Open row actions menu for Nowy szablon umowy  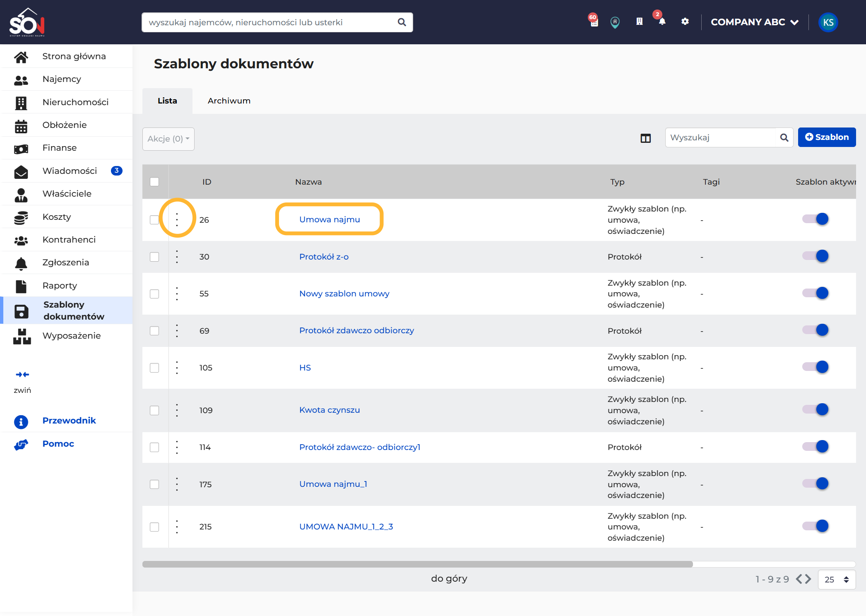tap(177, 294)
